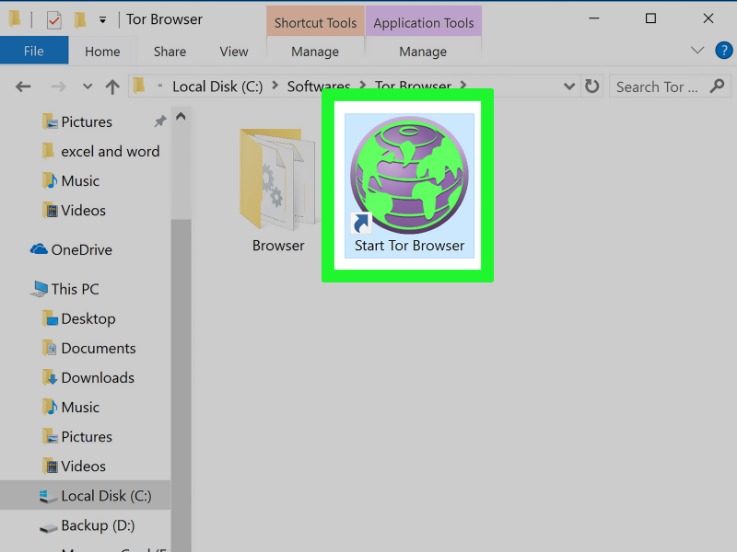This screenshot has height=552, width=737.
Task: Select Local Disk (C:) in navigation pane
Action: (85, 496)
